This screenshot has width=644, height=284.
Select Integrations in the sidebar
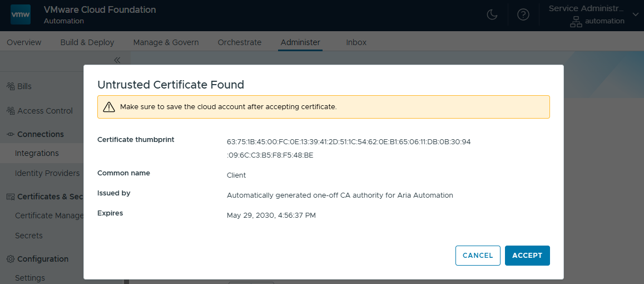pos(37,153)
